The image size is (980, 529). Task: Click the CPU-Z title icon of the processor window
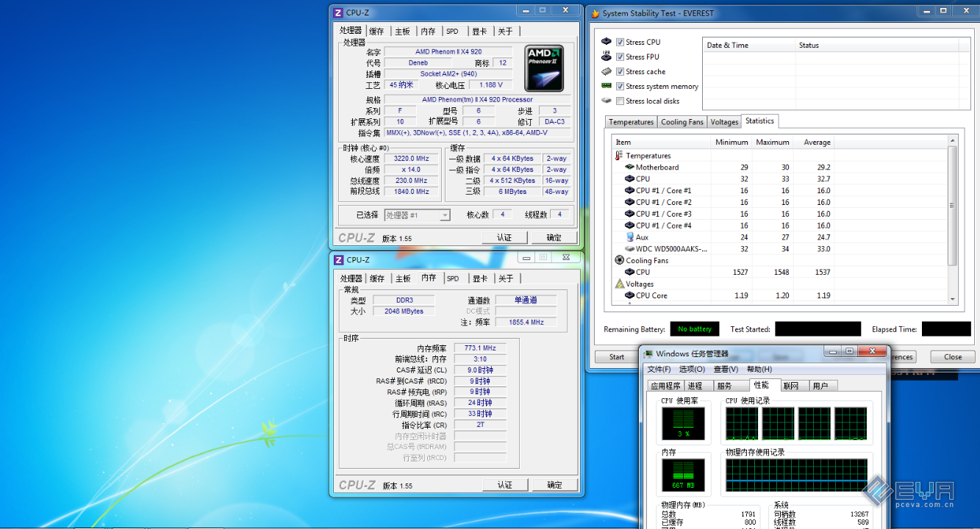(338, 12)
